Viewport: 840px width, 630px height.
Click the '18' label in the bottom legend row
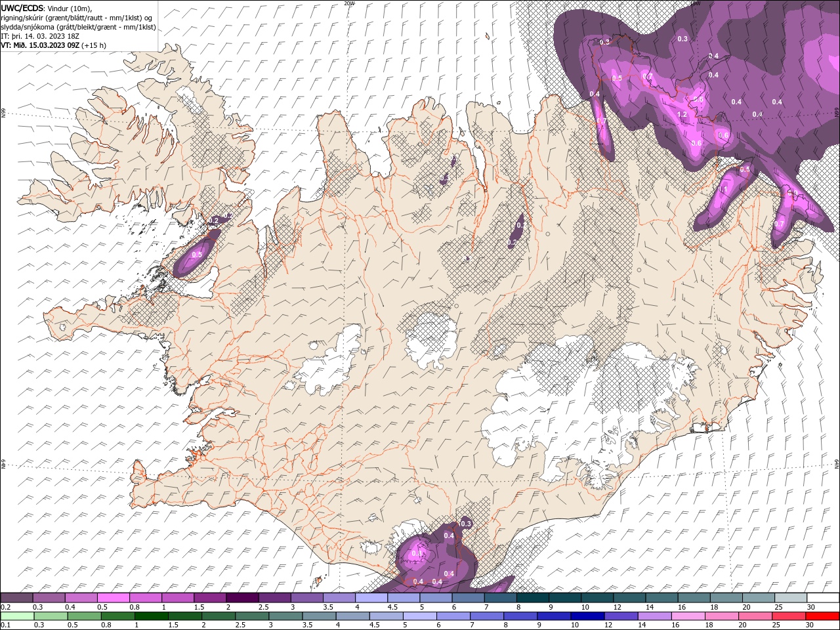click(x=708, y=625)
